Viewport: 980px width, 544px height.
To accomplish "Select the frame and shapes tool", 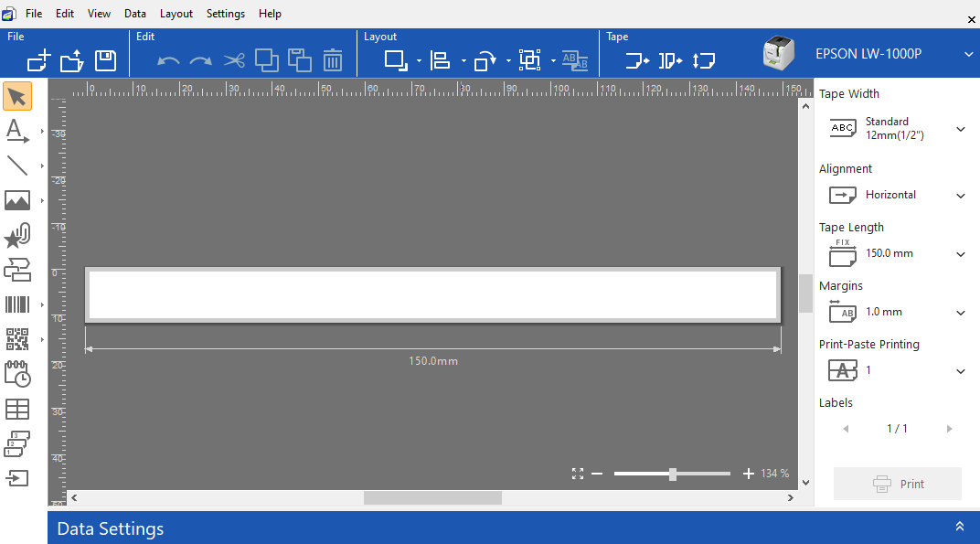I will [16, 270].
